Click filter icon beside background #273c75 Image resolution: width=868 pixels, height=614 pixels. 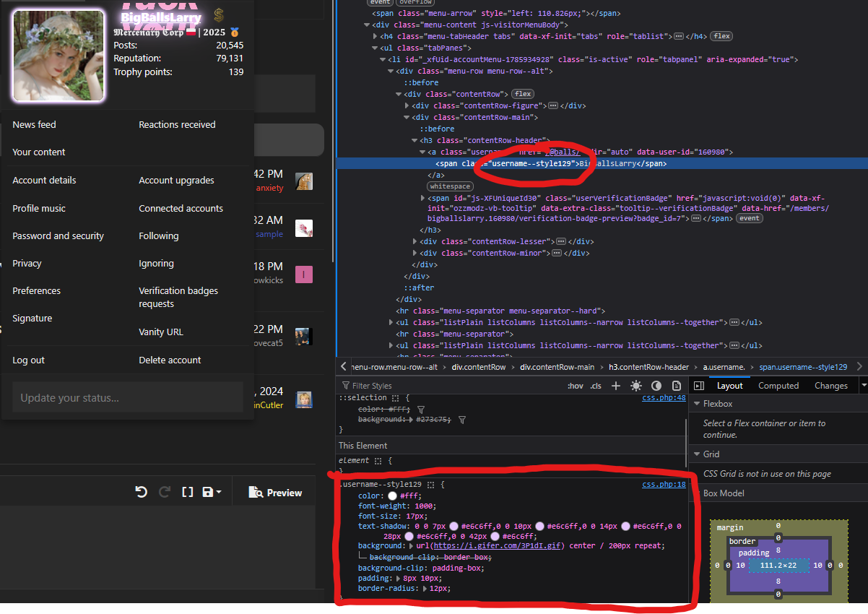[462, 419]
